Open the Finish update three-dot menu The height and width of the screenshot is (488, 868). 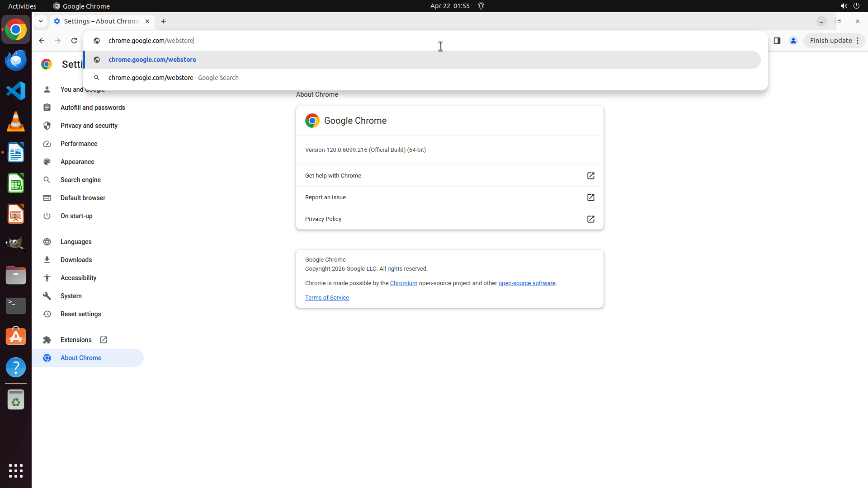point(858,41)
